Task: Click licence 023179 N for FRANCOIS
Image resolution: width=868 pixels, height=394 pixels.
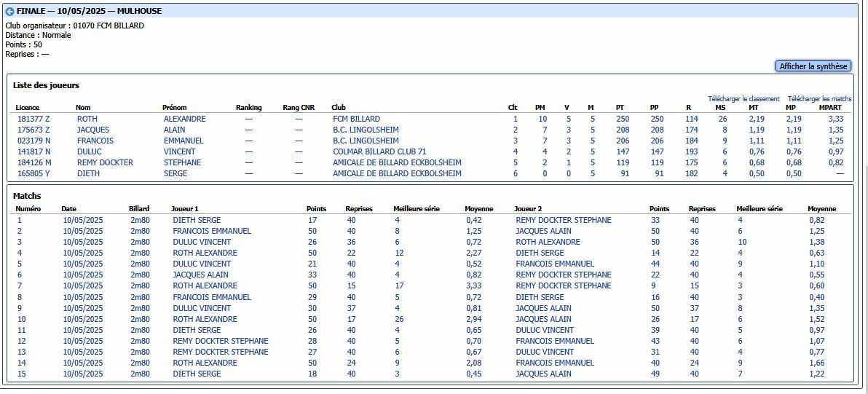Action: [x=33, y=141]
